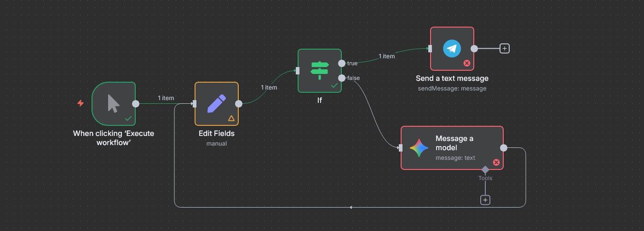644x231 pixels.
Task: Add a node after Send a text message
Action: 505,48
